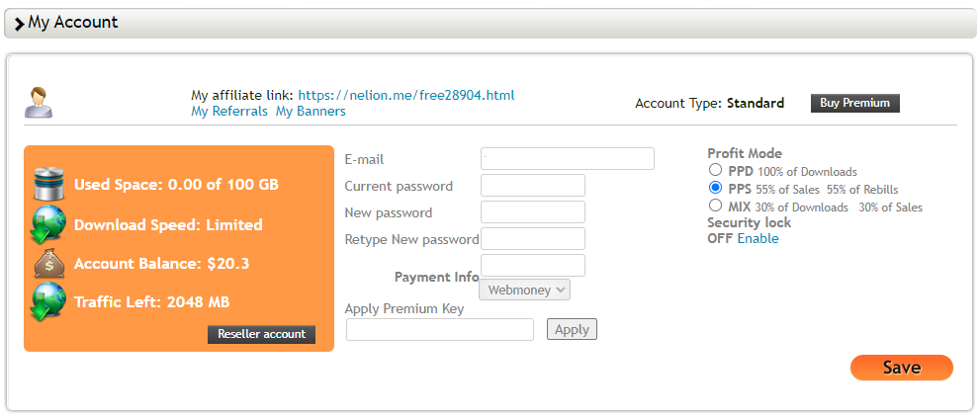
Task: Save the account settings
Action: point(901,368)
